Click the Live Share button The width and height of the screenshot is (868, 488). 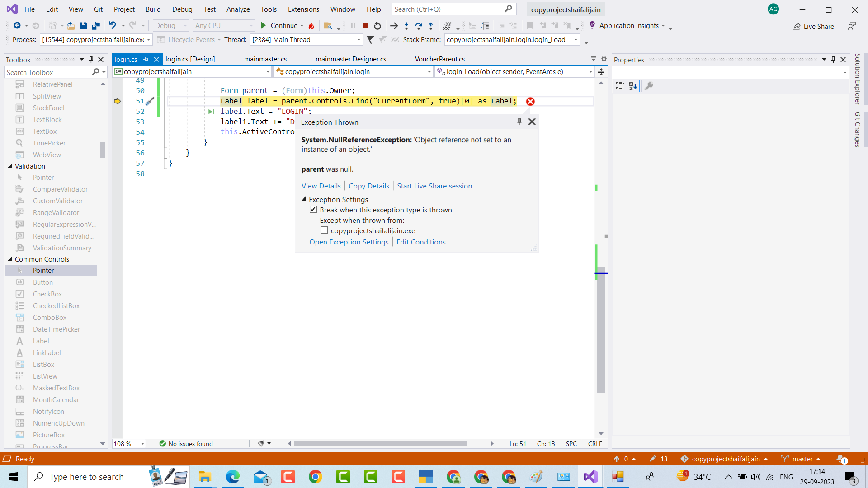(x=813, y=27)
